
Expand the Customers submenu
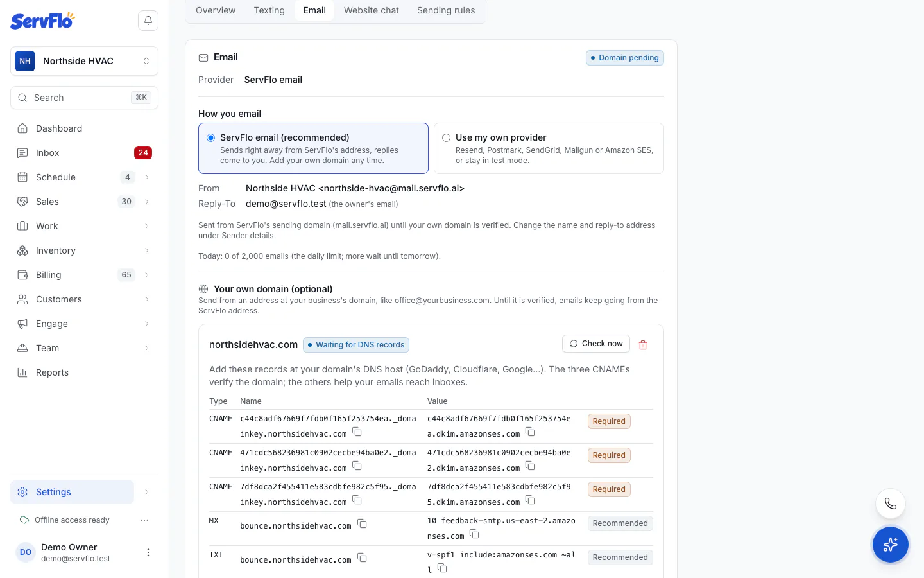(x=147, y=299)
